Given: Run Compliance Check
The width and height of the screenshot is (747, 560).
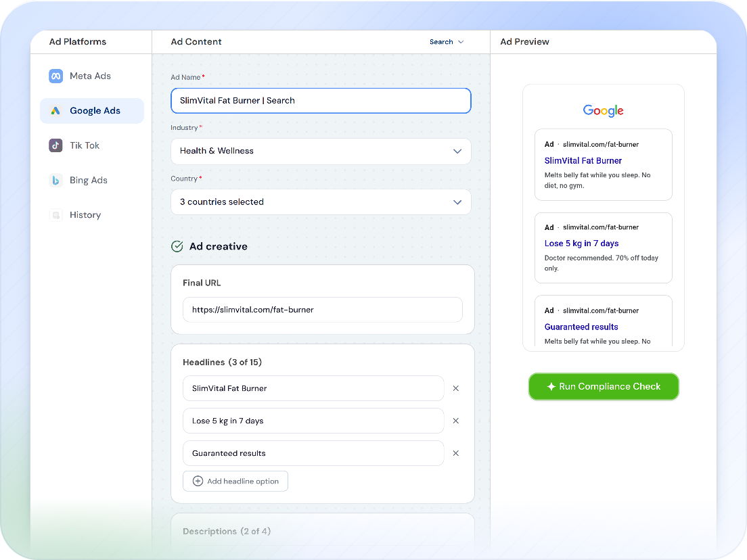Looking at the screenshot, I should click(604, 387).
